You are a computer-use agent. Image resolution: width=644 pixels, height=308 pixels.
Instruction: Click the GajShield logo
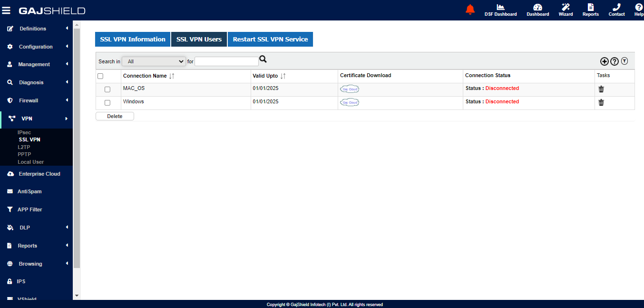(x=52, y=10)
